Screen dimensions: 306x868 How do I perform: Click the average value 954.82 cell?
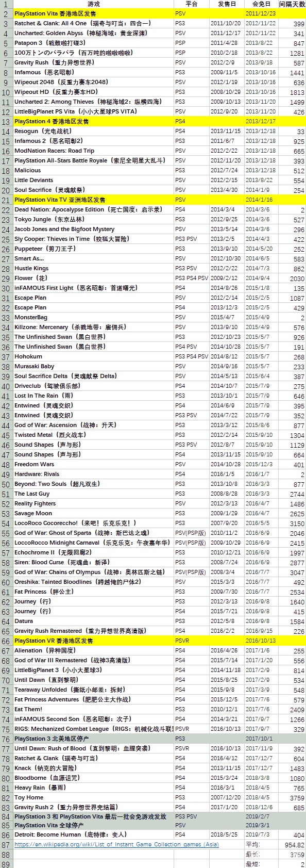click(x=292, y=845)
